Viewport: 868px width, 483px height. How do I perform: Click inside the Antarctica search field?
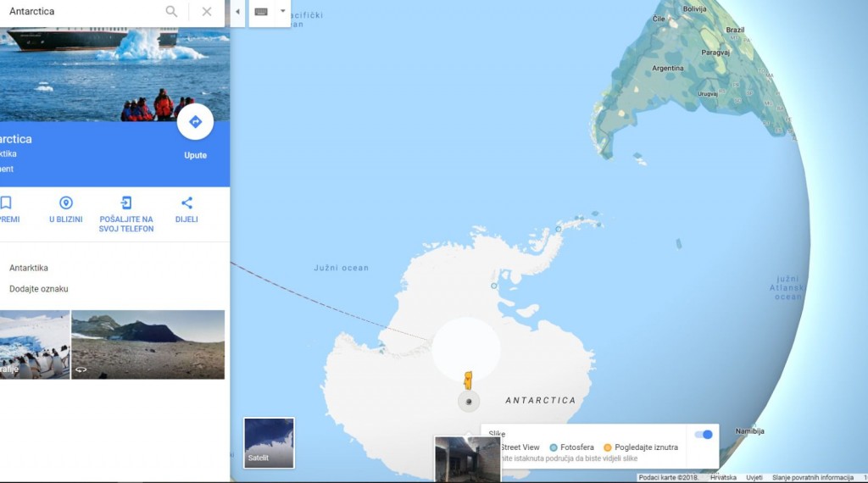pos(83,11)
